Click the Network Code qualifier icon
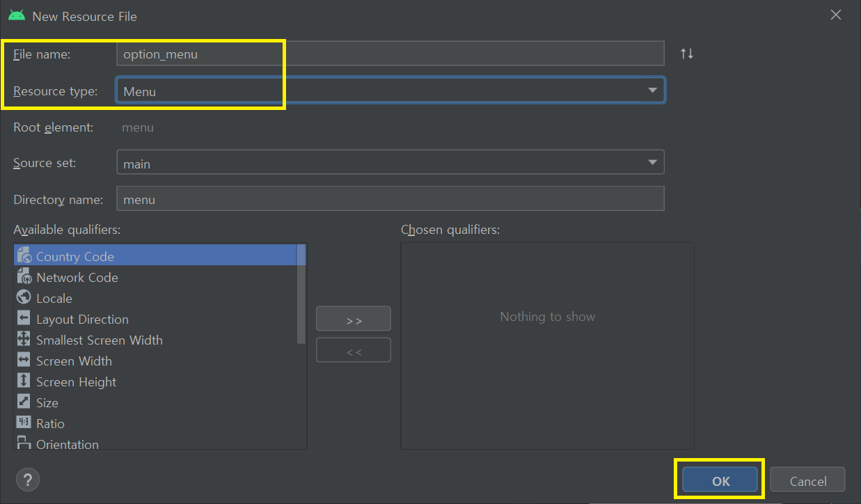861x504 pixels. (24, 276)
